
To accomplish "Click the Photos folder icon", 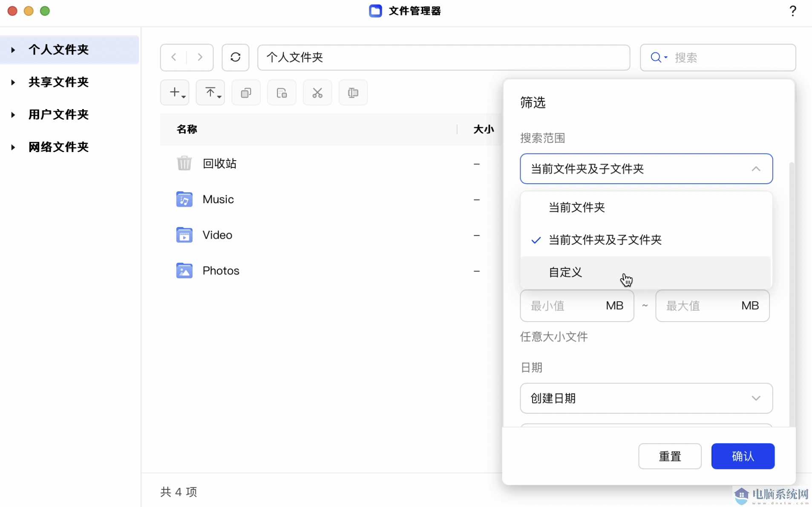I will (x=184, y=271).
